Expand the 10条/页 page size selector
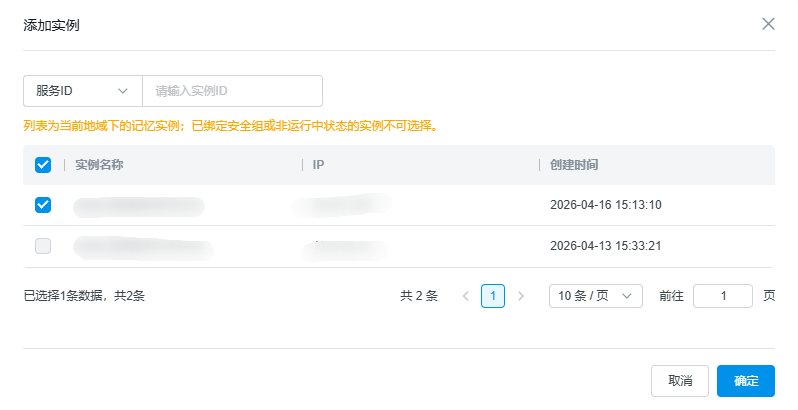This screenshot has width=798, height=410. 595,296
